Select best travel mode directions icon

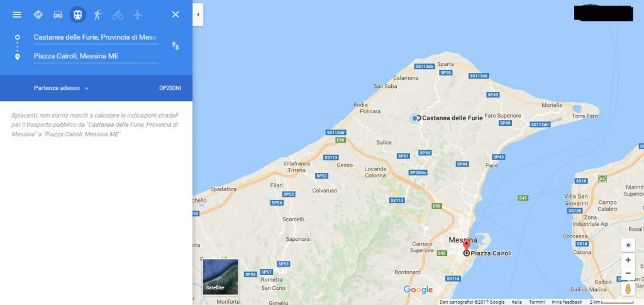pos(38,14)
